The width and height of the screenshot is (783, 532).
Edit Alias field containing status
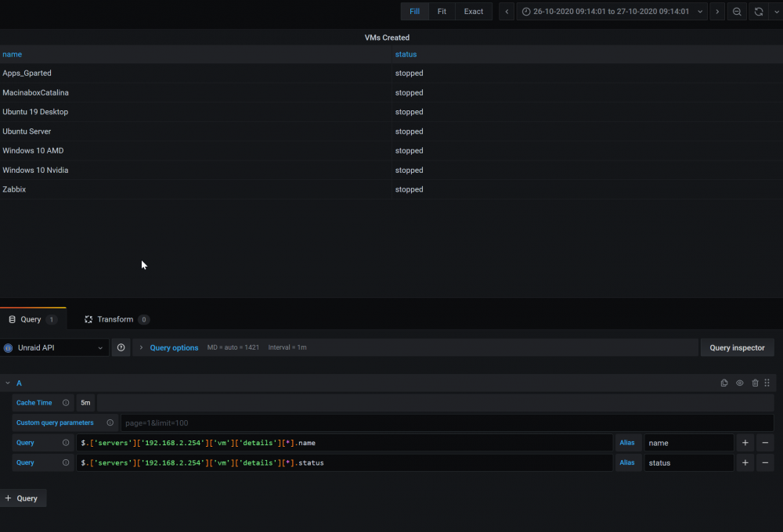[688, 462]
